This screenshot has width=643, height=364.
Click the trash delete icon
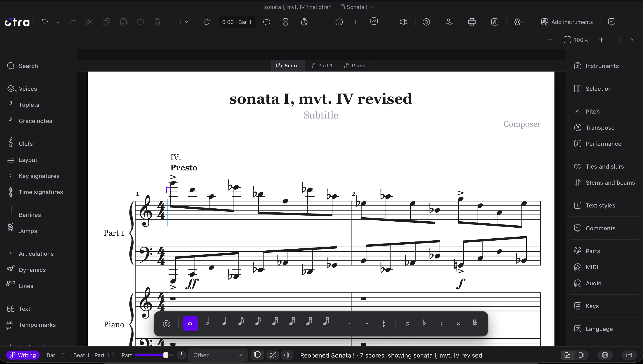(157, 22)
